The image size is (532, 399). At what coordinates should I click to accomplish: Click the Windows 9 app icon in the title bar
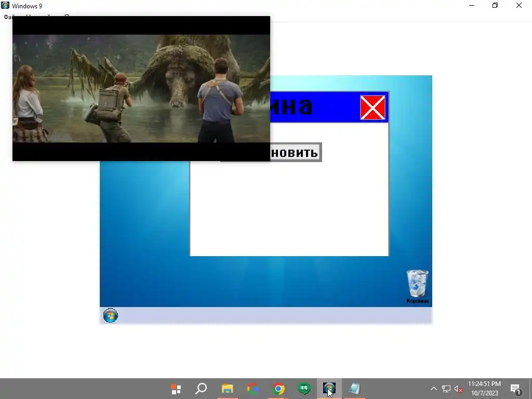[5, 5]
